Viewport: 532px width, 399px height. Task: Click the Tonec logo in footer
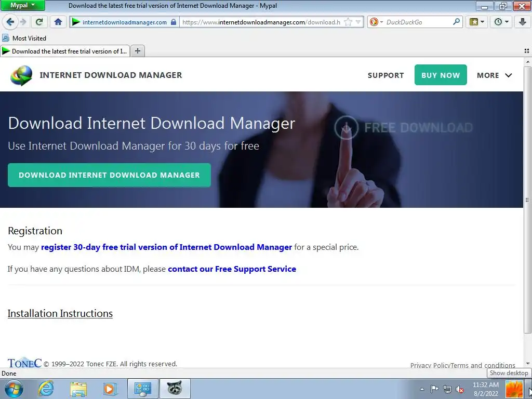[x=24, y=363]
